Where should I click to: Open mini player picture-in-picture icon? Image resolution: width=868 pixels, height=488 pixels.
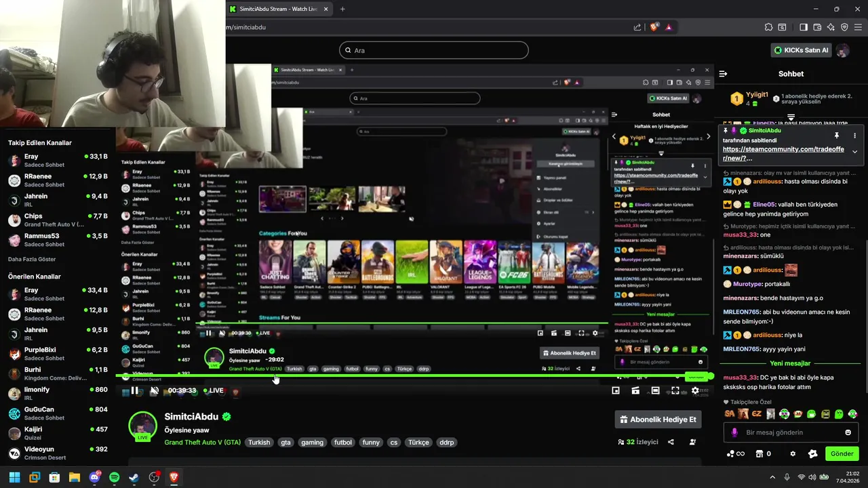tap(616, 390)
